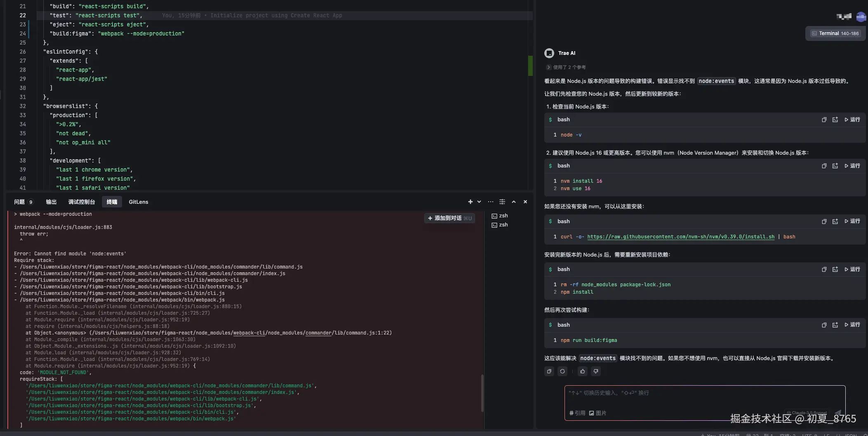Close the terminal panel
Screen dimensions: 868x436
click(x=525, y=202)
